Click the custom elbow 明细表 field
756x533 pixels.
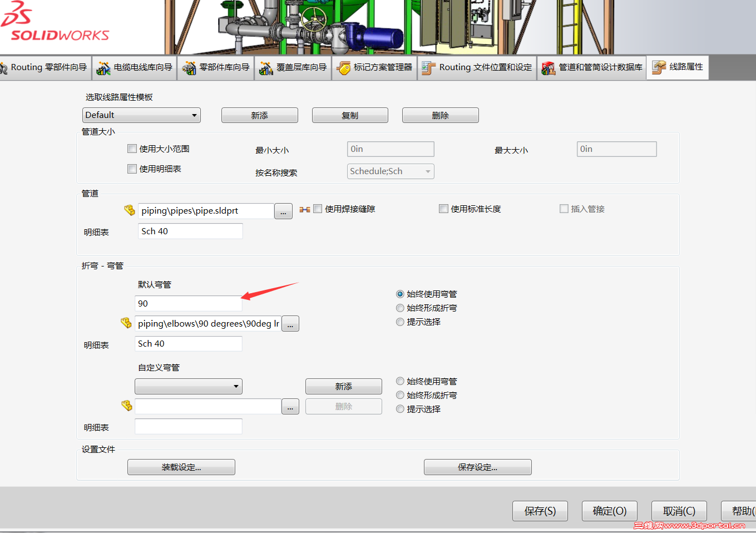click(189, 426)
